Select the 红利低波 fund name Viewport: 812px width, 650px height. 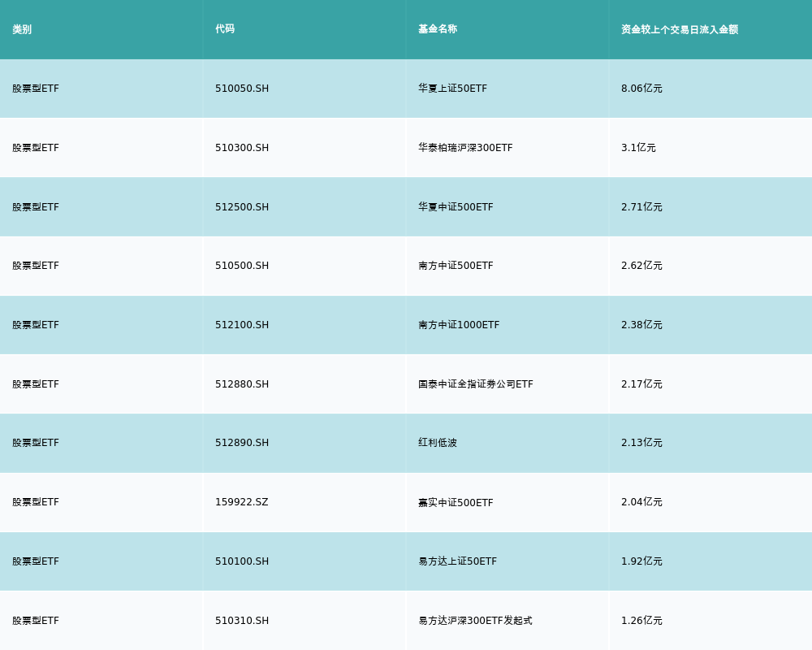(438, 443)
